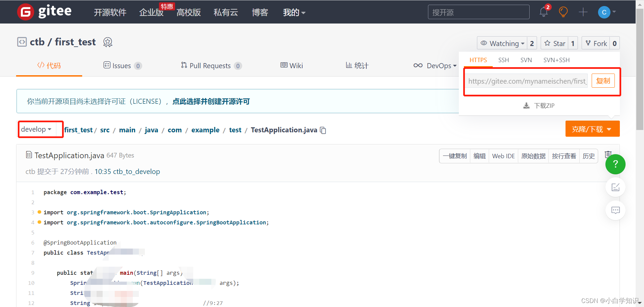Star the repository
Image resolution: width=644 pixels, height=307 pixels.
pyautogui.click(x=554, y=43)
